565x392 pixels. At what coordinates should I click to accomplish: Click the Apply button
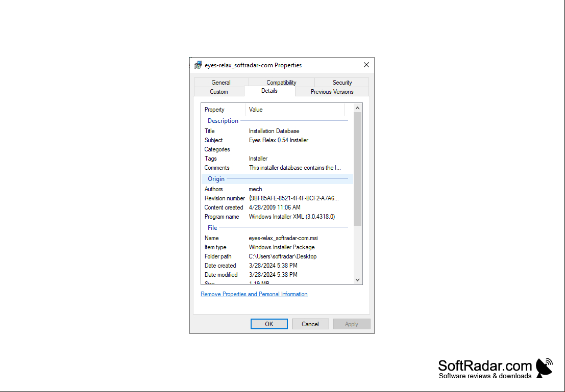coord(352,324)
